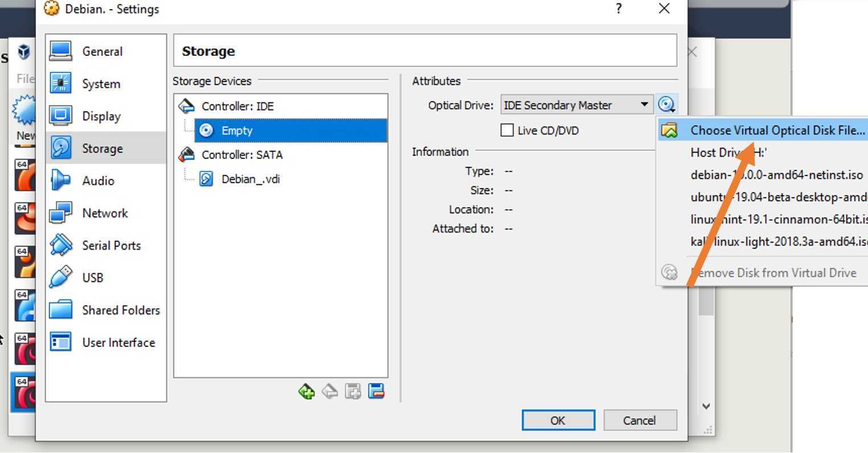Select the Host Drive menu entry
This screenshot has width=868, height=453.
(x=763, y=152)
